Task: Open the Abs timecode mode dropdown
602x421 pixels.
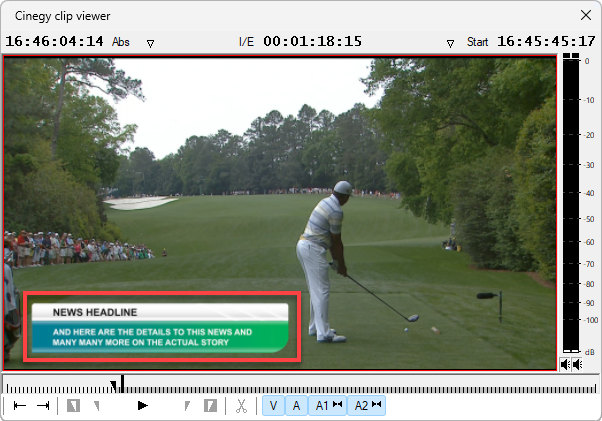Action: (150, 43)
